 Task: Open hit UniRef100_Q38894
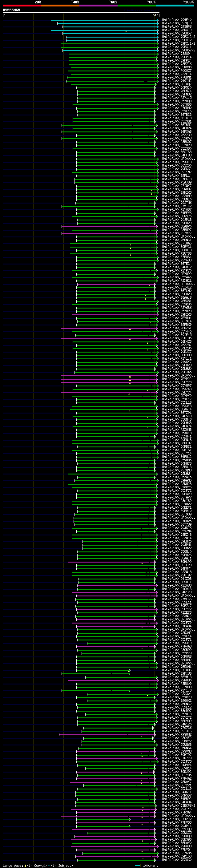pyautogui.click(x=177, y=54)
